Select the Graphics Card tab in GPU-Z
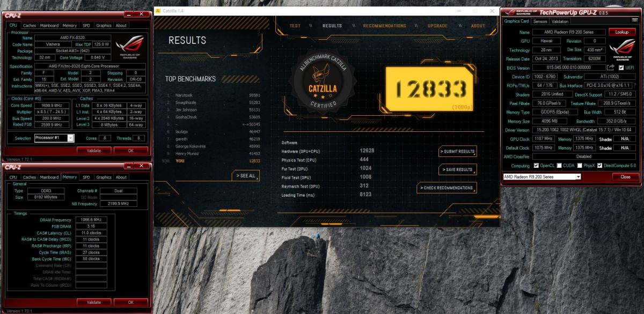Viewport: 644px width, 314px height. click(517, 21)
